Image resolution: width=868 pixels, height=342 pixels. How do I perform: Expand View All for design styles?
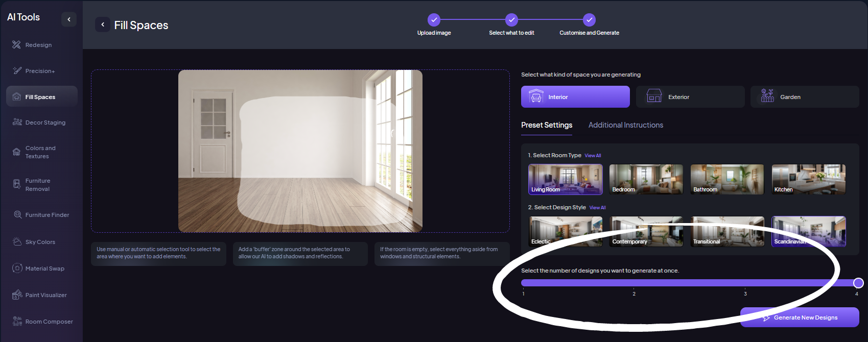[597, 208]
